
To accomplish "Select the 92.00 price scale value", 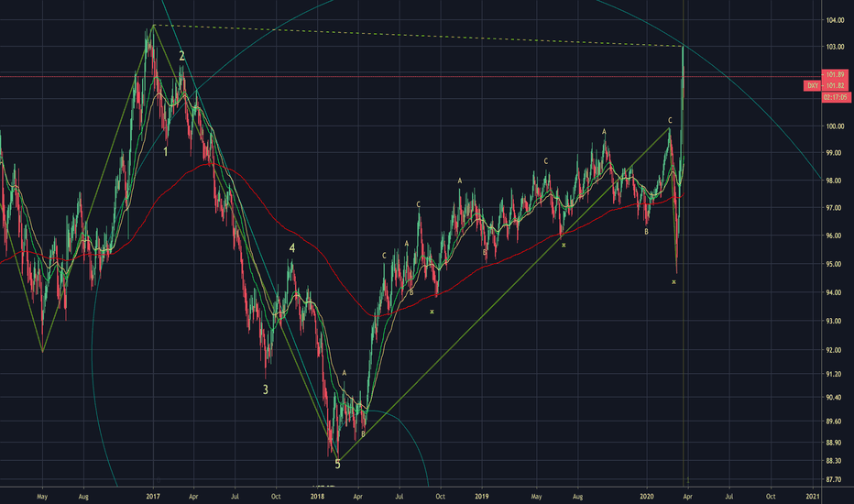I will pos(834,350).
